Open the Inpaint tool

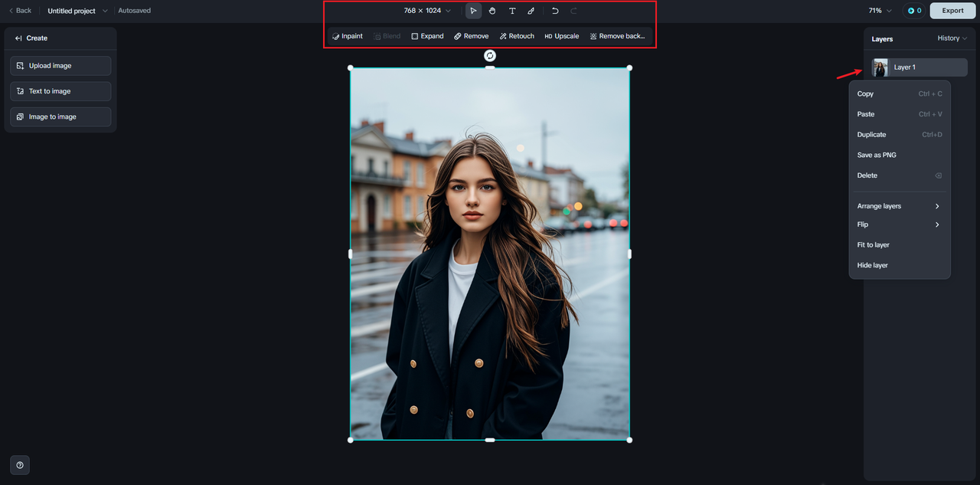pos(348,36)
